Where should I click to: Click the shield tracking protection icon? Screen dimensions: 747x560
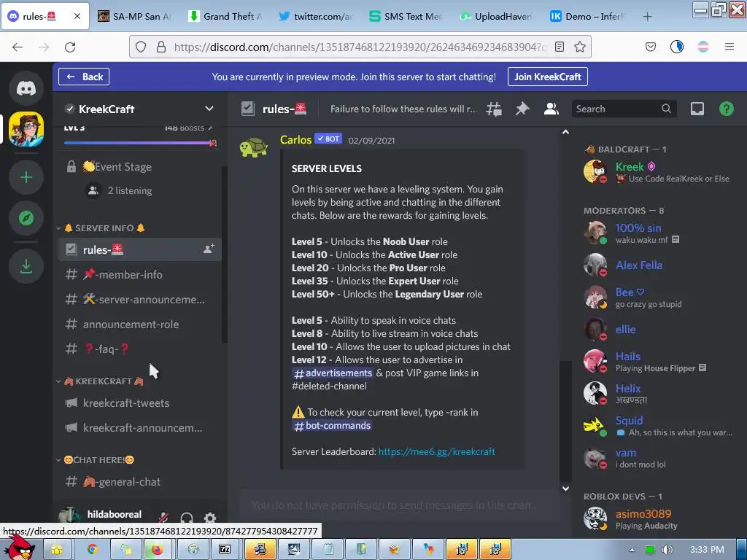click(141, 47)
